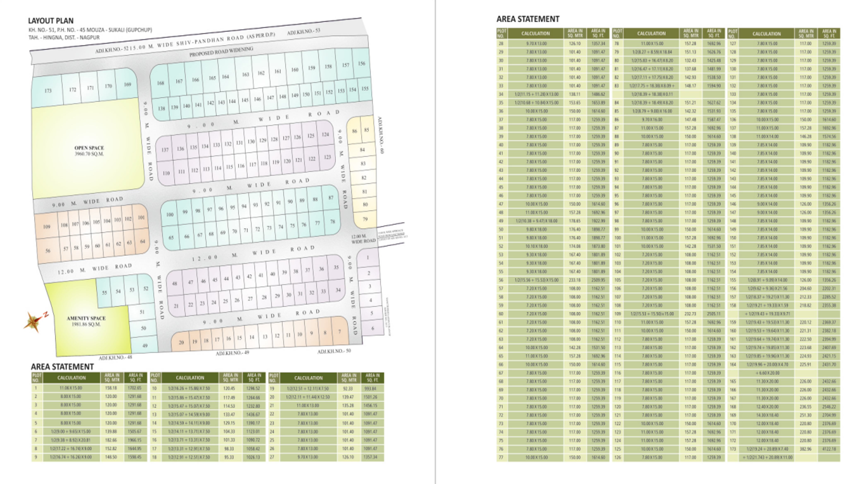Click the first CALCULATION header in the bottom-left table
The image size is (868, 484).
tap(71, 378)
